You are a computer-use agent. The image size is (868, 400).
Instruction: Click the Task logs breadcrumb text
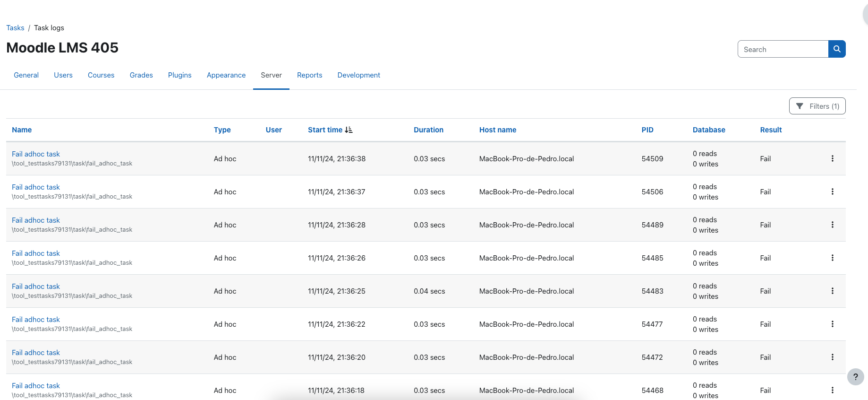click(x=49, y=28)
